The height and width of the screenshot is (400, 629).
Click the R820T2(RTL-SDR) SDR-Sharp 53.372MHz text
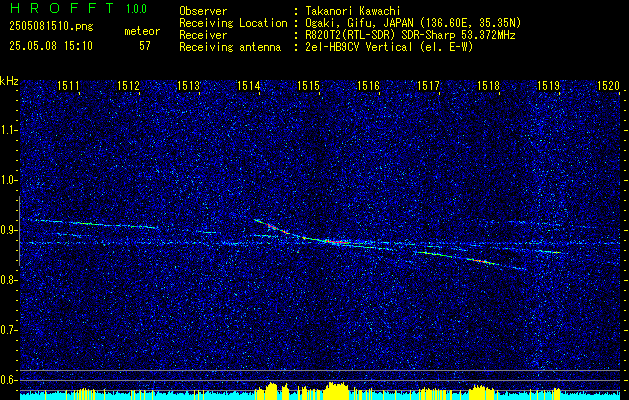pos(410,35)
